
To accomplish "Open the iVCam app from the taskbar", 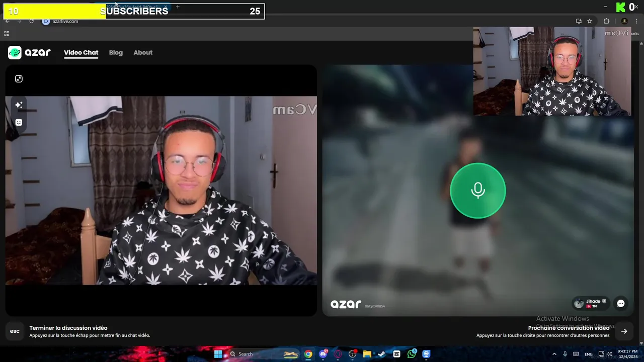I will coord(426,354).
